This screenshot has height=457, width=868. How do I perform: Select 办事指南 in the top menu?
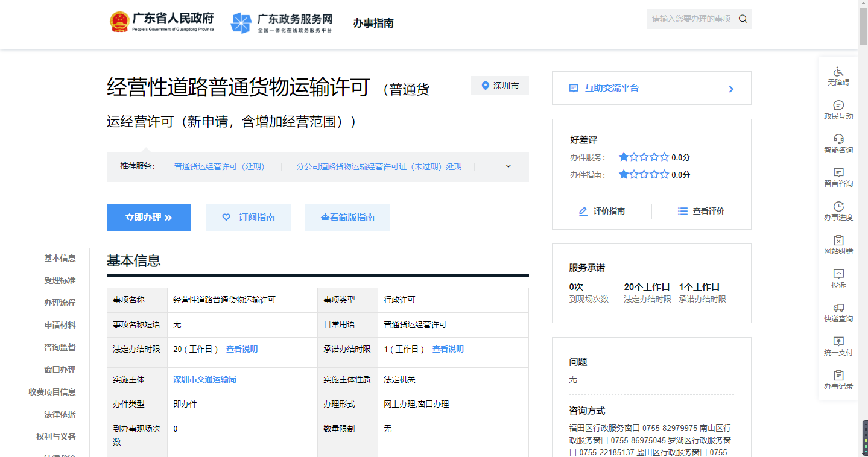coord(373,23)
